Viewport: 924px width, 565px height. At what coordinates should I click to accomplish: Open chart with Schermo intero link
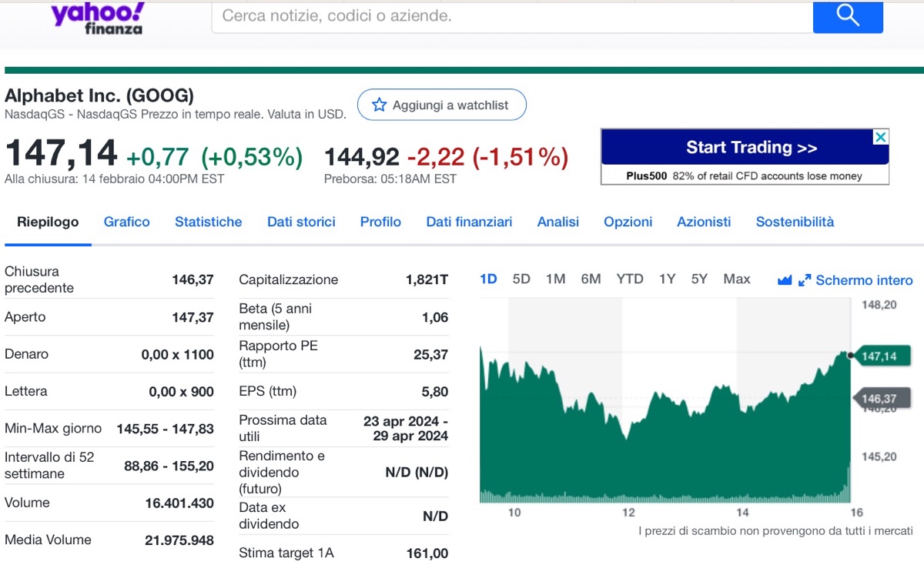[864, 280]
